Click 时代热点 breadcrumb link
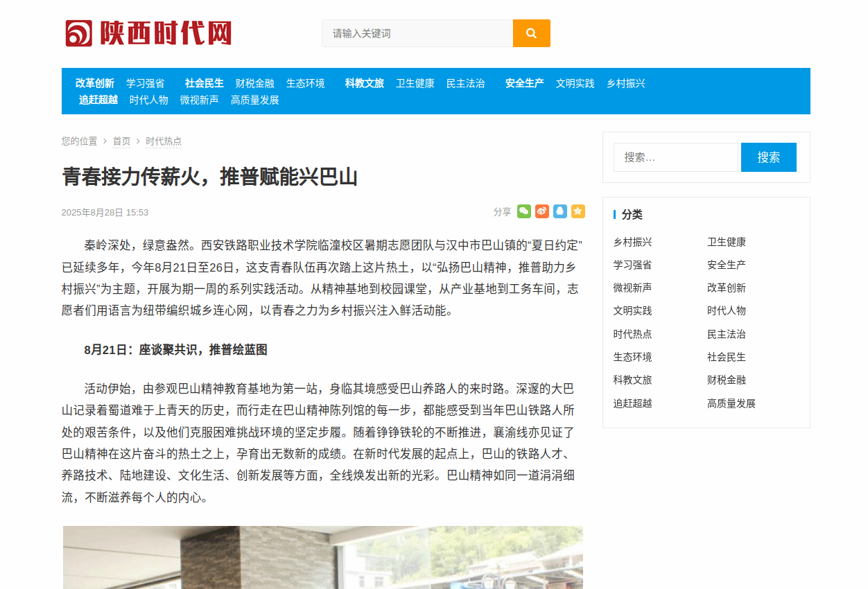This screenshot has width=868, height=589. (164, 141)
